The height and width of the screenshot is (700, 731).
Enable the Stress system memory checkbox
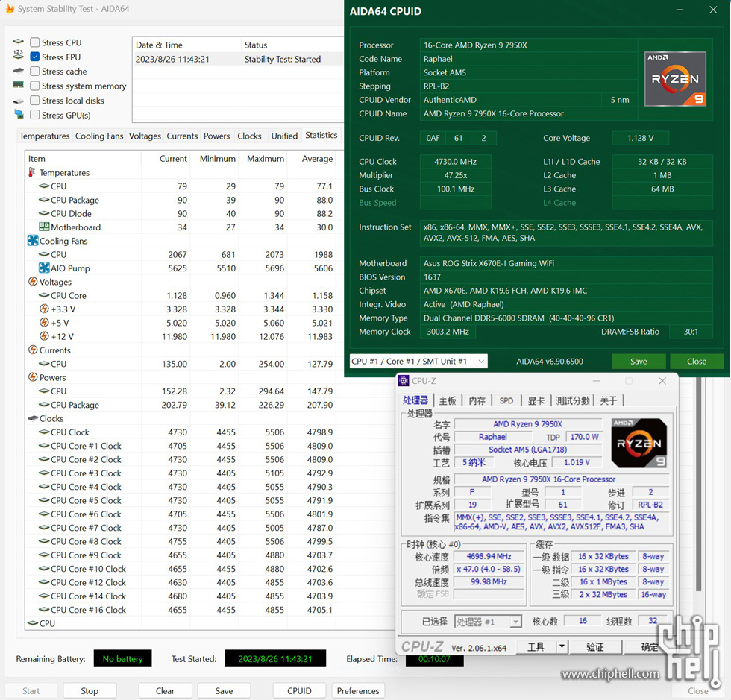point(34,86)
